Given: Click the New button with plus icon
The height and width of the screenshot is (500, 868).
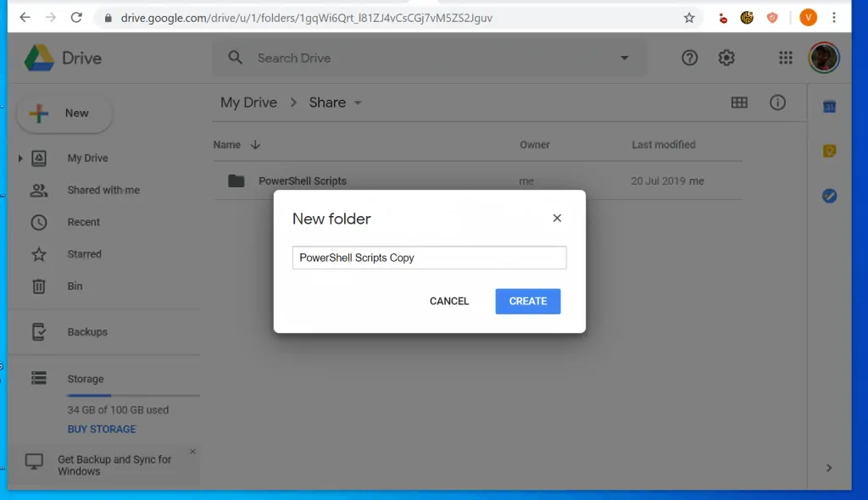Looking at the screenshot, I should coord(64,113).
